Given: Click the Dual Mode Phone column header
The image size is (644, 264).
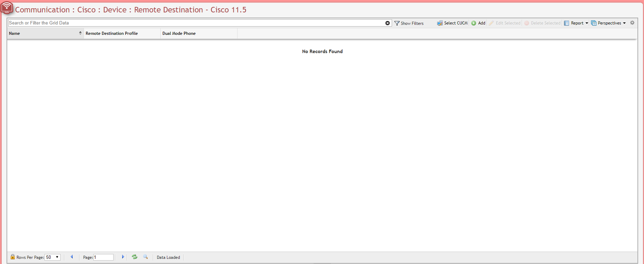Looking at the screenshot, I should (179, 33).
